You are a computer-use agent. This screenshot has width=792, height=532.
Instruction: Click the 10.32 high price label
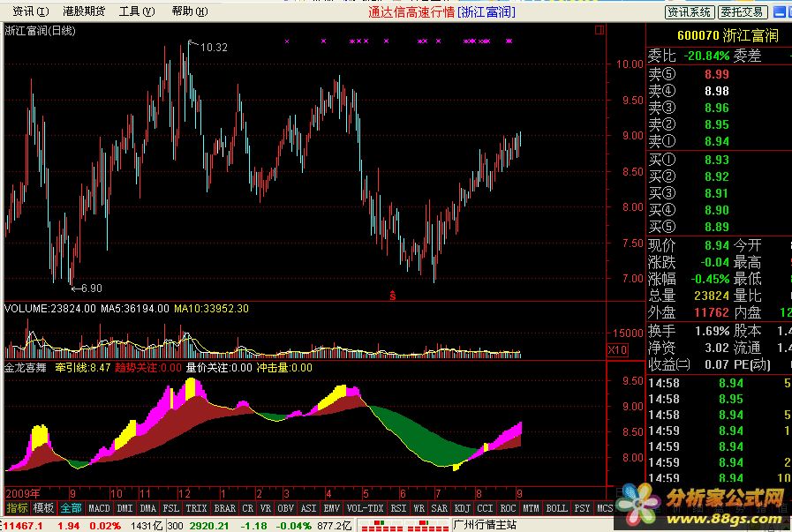click(x=215, y=48)
